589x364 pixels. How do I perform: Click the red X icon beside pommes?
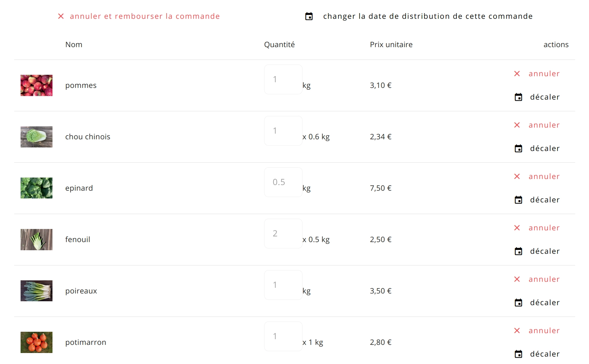(x=517, y=74)
